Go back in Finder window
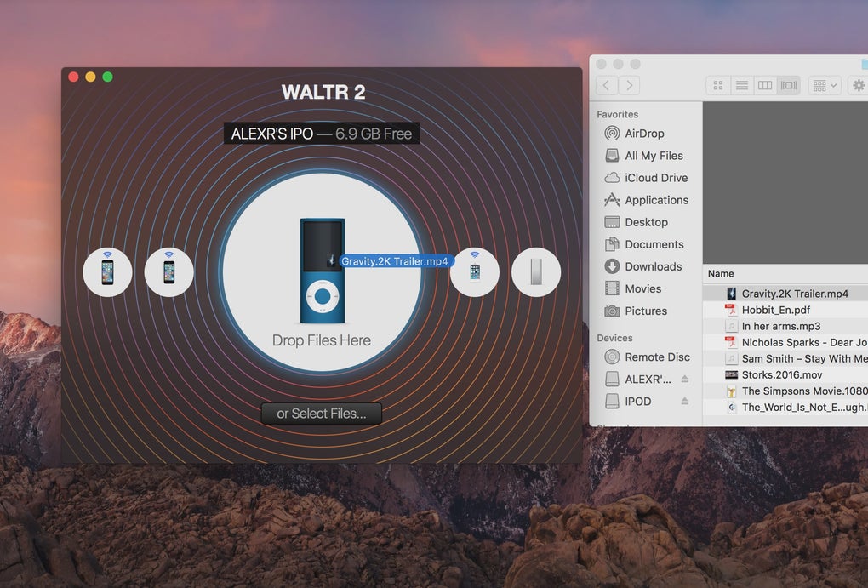868x588 pixels. (x=607, y=85)
